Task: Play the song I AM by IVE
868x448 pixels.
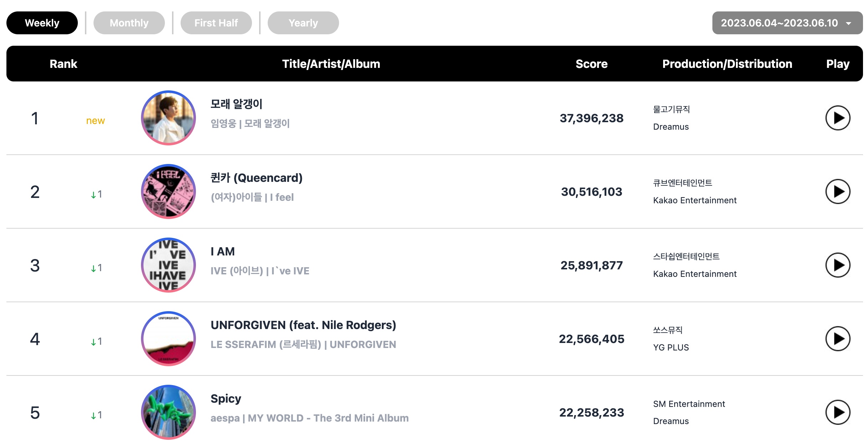Action: pyautogui.click(x=838, y=265)
